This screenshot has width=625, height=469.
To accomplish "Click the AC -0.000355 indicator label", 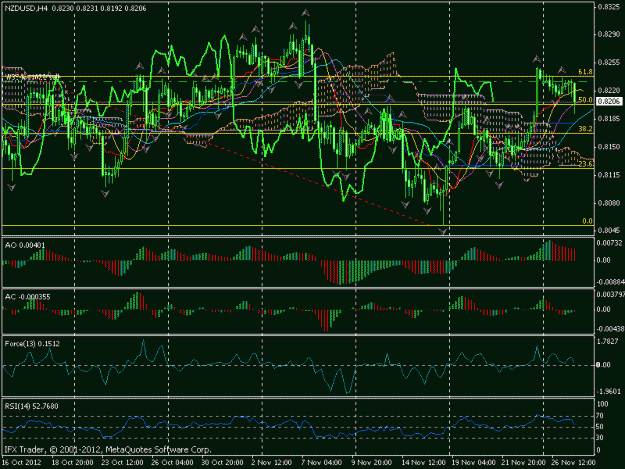I will (30, 297).
